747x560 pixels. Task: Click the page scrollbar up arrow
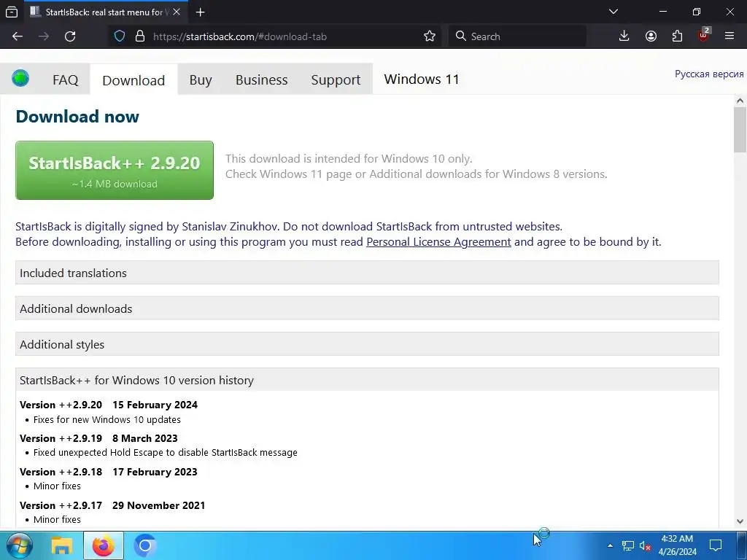pyautogui.click(x=740, y=101)
